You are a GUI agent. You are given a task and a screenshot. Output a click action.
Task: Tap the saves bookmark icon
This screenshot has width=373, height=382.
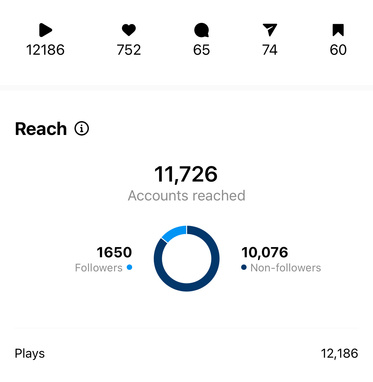338,30
